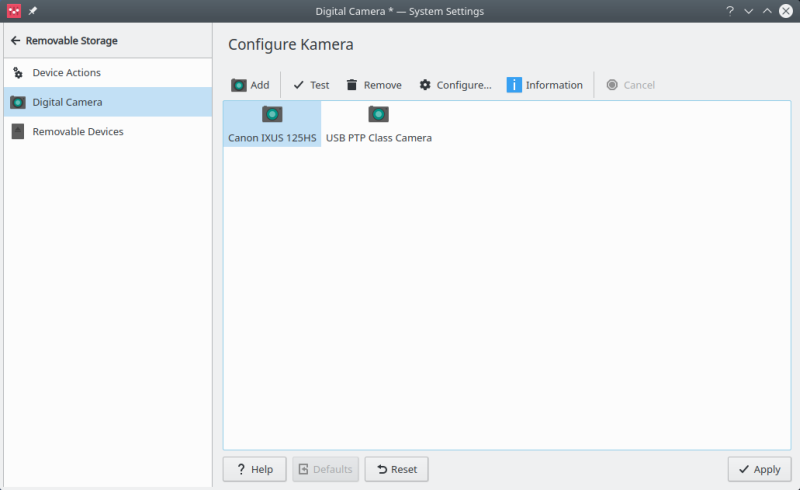Open Digital Camera settings page
The width and height of the screenshot is (800, 490).
click(x=108, y=102)
